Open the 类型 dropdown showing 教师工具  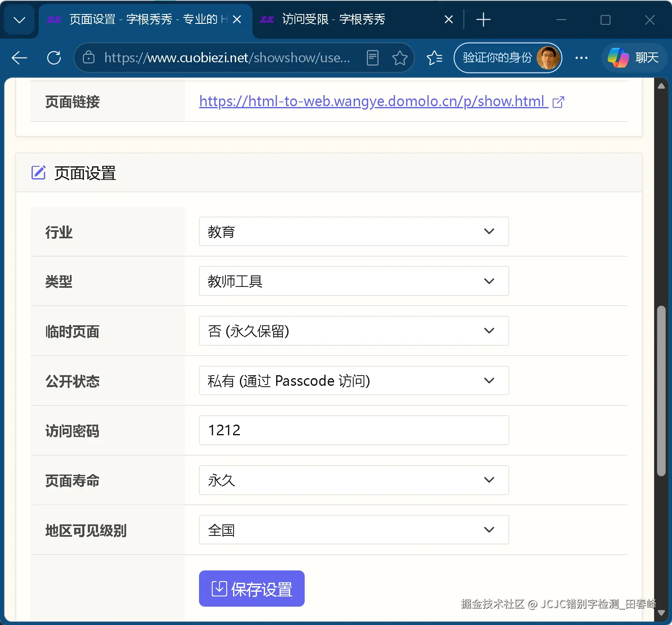pyautogui.click(x=354, y=281)
